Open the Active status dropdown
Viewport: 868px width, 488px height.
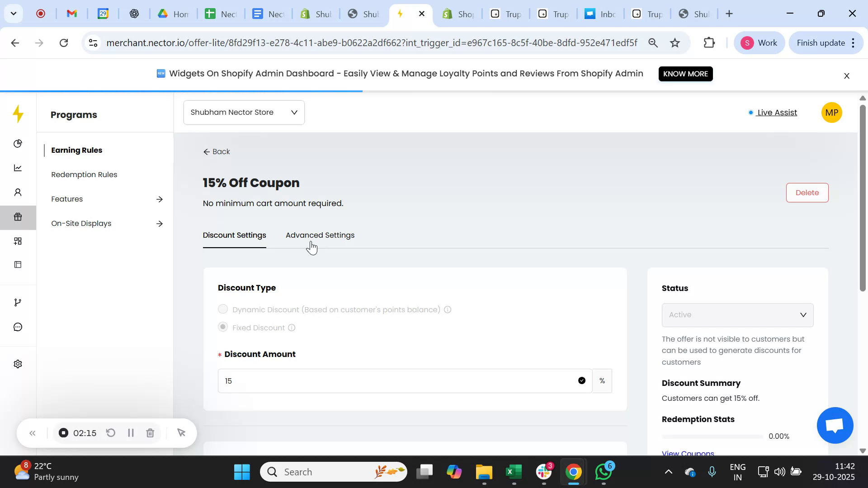click(737, 315)
